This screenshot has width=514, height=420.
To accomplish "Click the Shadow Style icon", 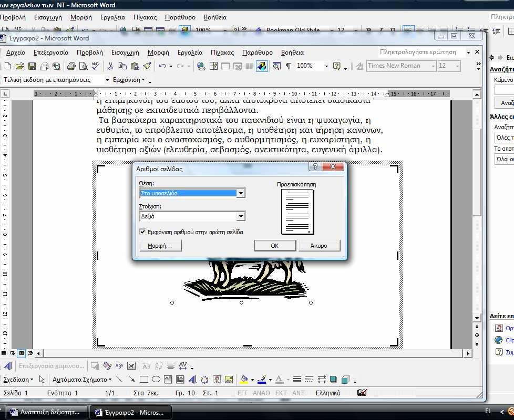I will coord(333,380).
